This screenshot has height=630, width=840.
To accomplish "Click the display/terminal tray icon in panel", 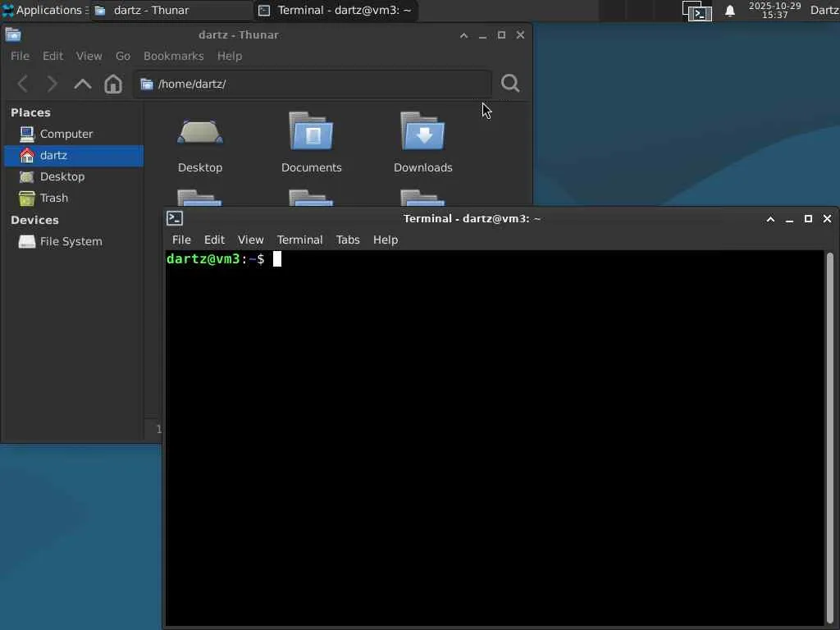I will click(697, 11).
